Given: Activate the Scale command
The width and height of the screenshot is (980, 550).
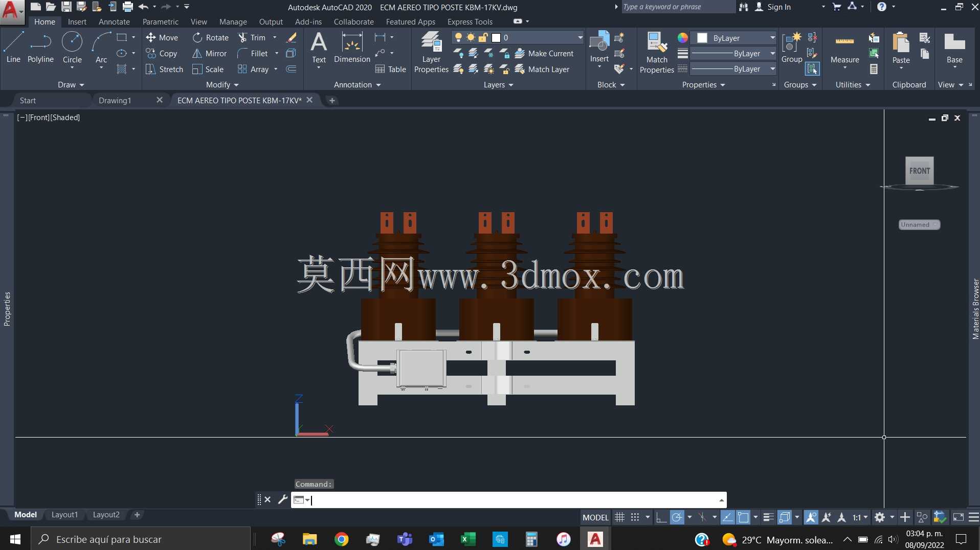Looking at the screenshot, I should click(208, 69).
